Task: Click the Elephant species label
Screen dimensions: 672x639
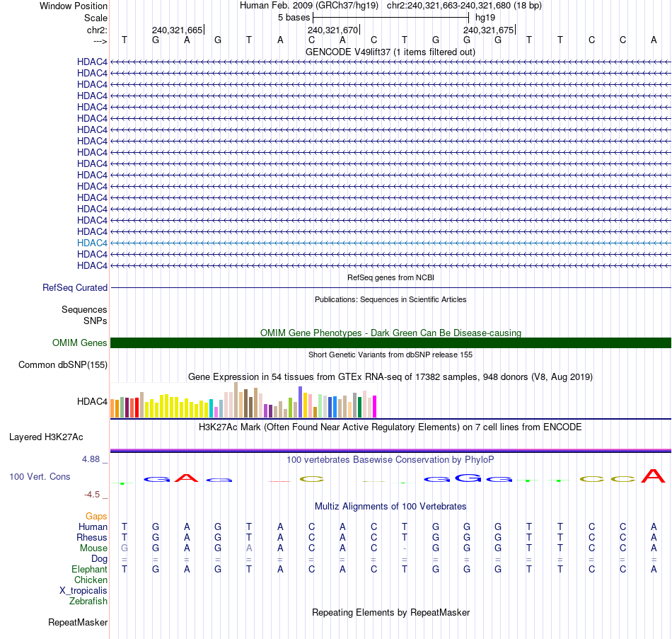Action: 90,570
